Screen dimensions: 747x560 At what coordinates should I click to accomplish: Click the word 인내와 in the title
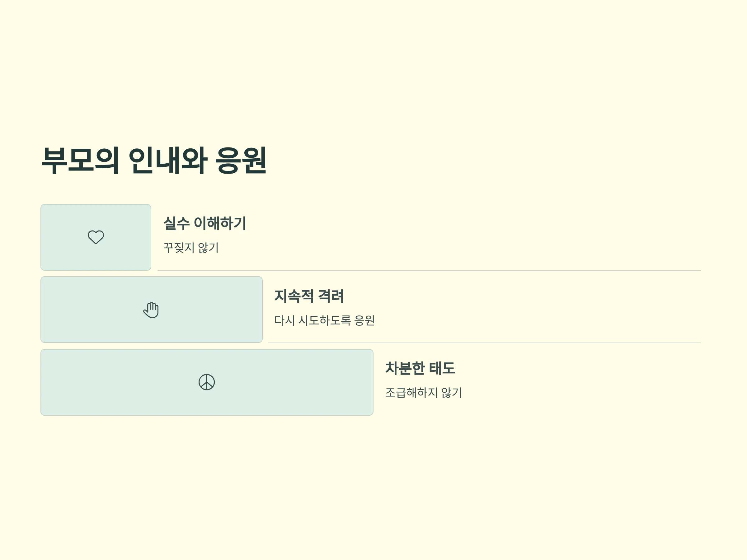point(167,160)
